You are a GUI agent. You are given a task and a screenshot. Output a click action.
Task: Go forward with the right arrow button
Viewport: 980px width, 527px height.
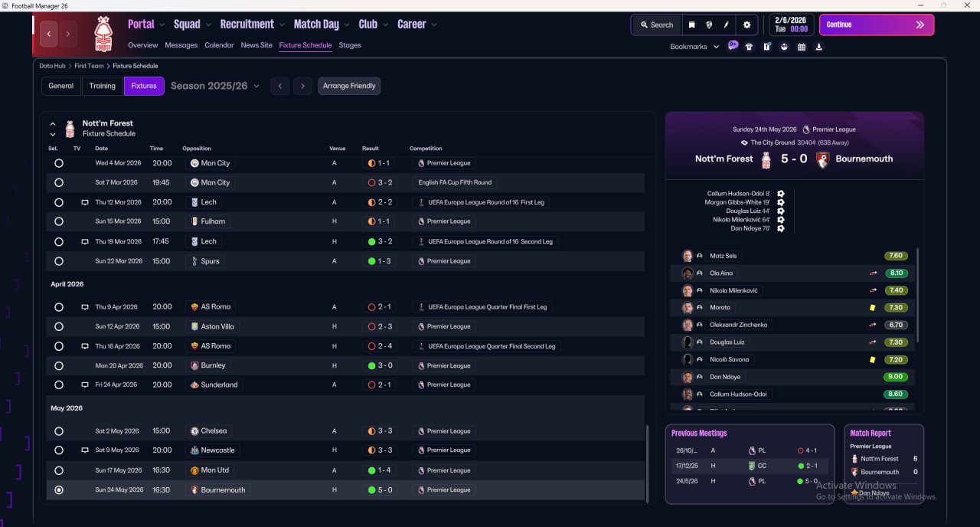click(x=68, y=34)
